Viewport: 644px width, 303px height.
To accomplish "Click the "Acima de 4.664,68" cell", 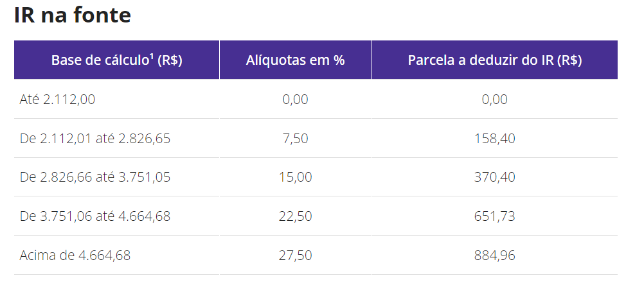I will coord(75,255).
